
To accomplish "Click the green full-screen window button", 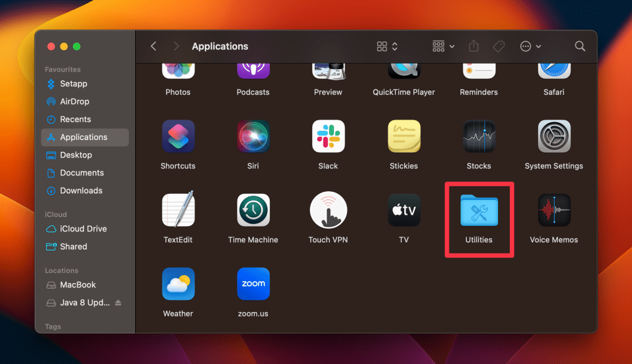I will pyautogui.click(x=77, y=46).
